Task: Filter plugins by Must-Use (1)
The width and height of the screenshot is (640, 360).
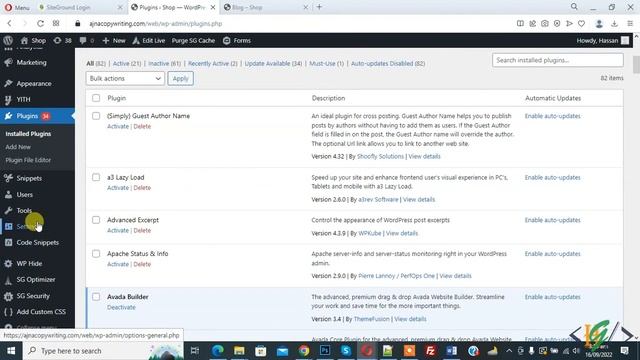Action: (x=327, y=63)
